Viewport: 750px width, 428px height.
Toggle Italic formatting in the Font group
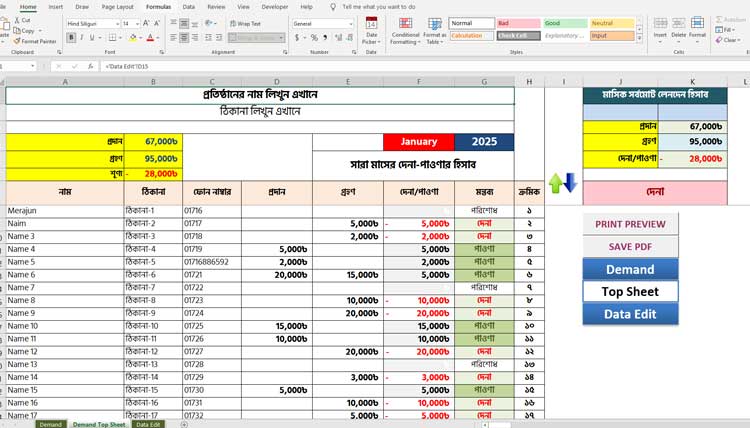coord(81,38)
